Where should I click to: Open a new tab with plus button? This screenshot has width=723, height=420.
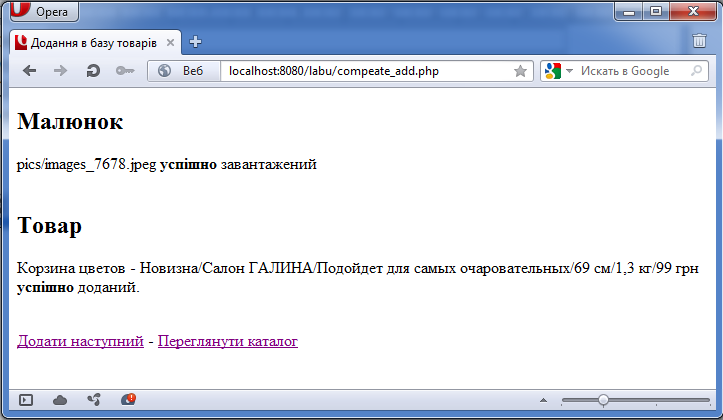[195, 42]
